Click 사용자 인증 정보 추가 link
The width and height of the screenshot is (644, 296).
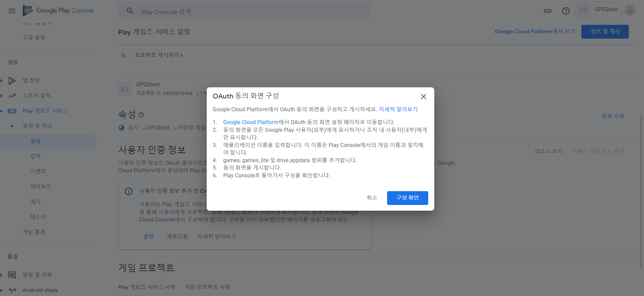click(598, 151)
